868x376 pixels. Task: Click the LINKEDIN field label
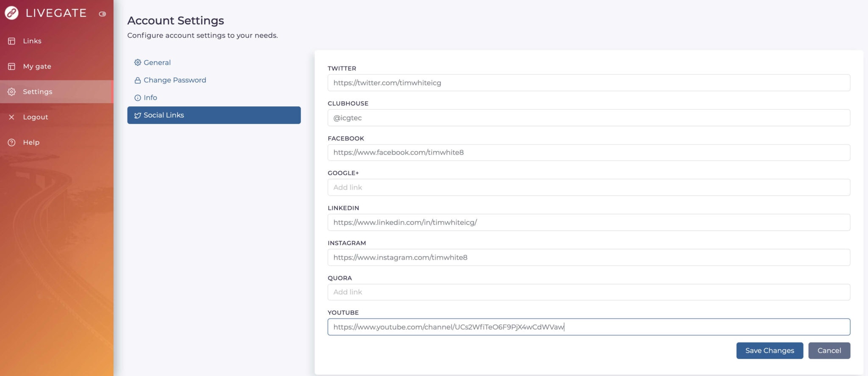pos(343,208)
